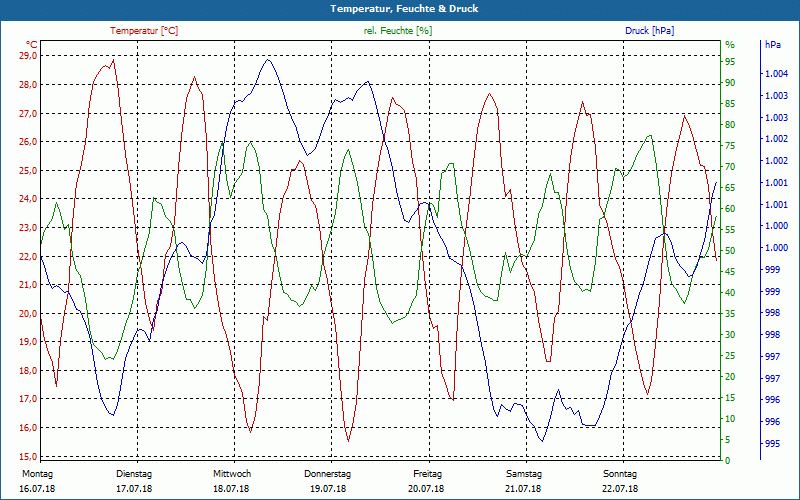The width and height of the screenshot is (800, 500).
Task: Click the date "21.07.18"
Action: [x=523, y=489]
